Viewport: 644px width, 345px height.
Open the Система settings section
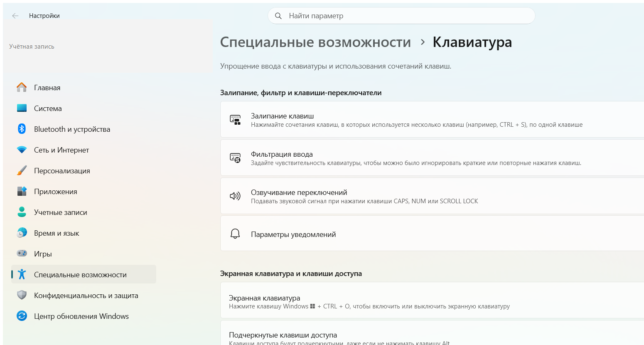click(84, 108)
